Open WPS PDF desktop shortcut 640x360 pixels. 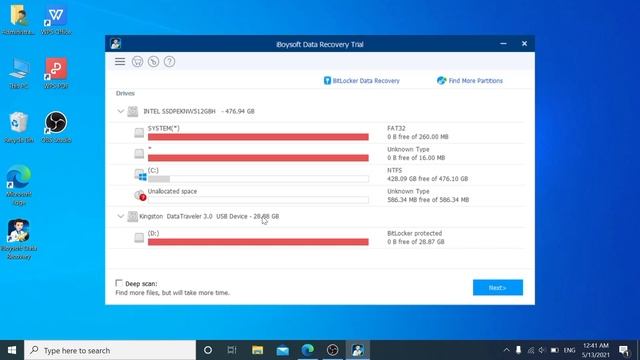(x=56, y=73)
